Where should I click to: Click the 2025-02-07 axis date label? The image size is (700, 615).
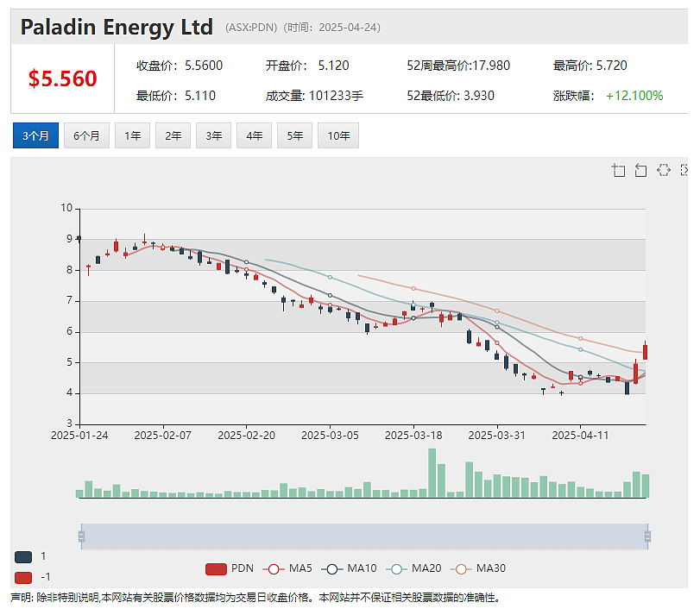[x=163, y=436]
